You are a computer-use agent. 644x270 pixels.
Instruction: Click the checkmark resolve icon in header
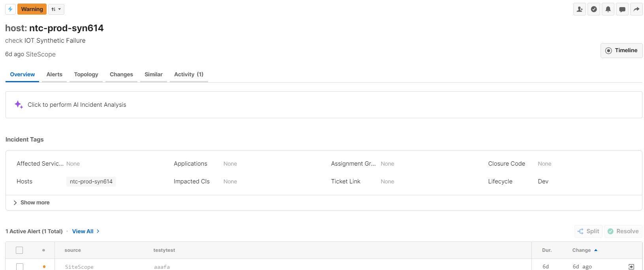(x=594, y=9)
